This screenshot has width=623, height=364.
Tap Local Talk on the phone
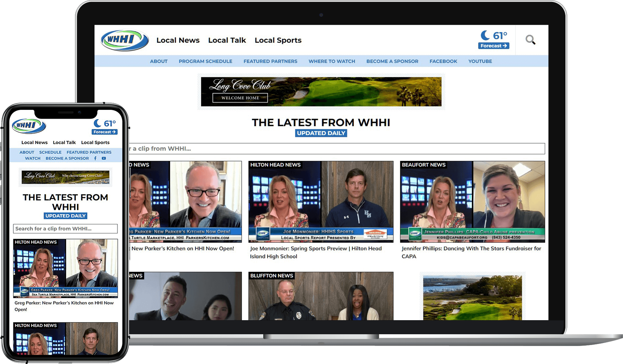(x=64, y=143)
